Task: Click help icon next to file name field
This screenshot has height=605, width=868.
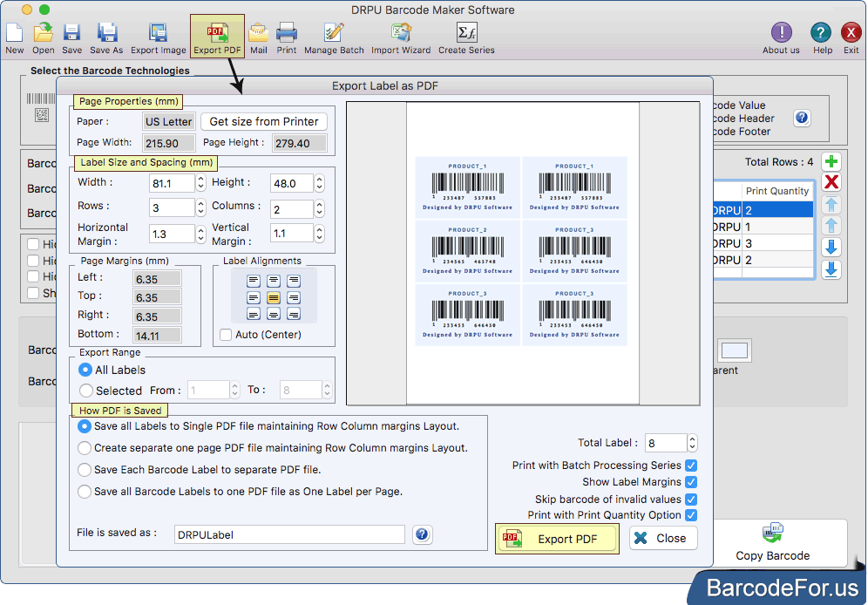Action: point(422,534)
